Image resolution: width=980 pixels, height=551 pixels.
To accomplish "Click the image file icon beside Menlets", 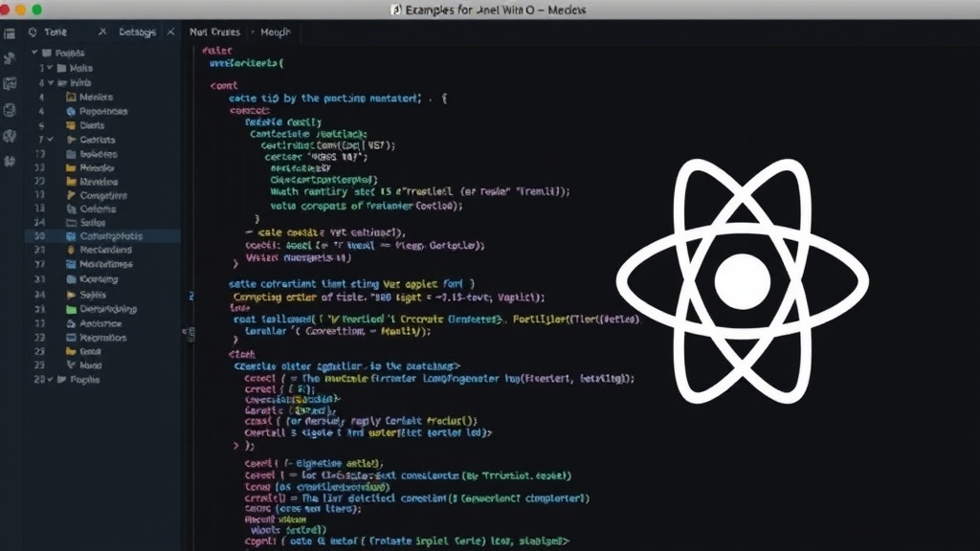I will pos(71,97).
